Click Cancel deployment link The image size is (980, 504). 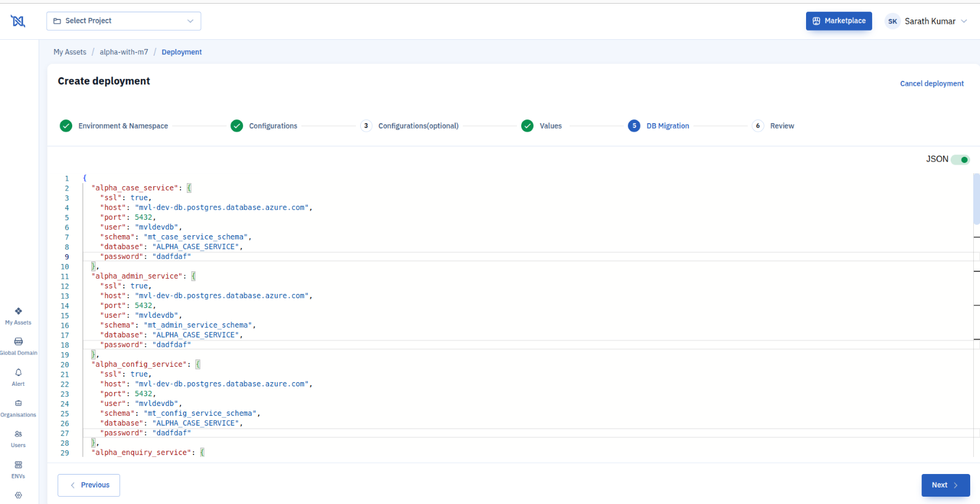[x=932, y=84]
